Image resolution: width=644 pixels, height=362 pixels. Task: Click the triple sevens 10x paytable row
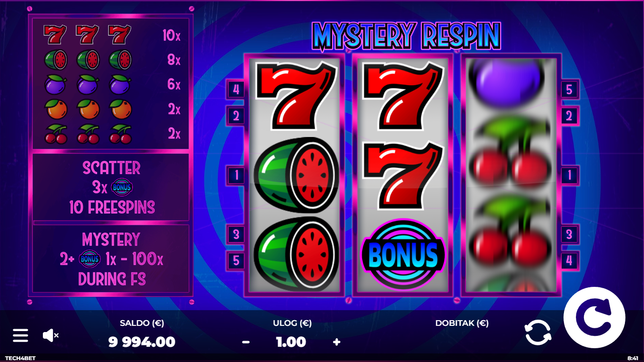pyautogui.click(x=111, y=35)
